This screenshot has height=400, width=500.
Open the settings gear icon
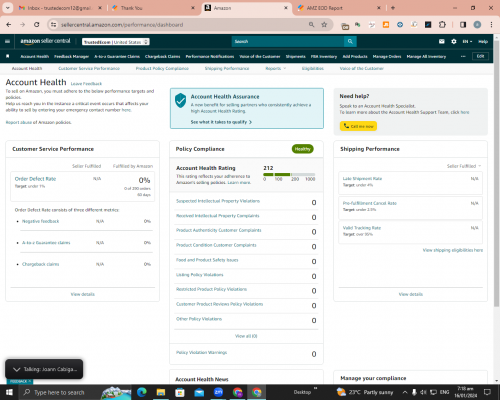click(x=454, y=41)
